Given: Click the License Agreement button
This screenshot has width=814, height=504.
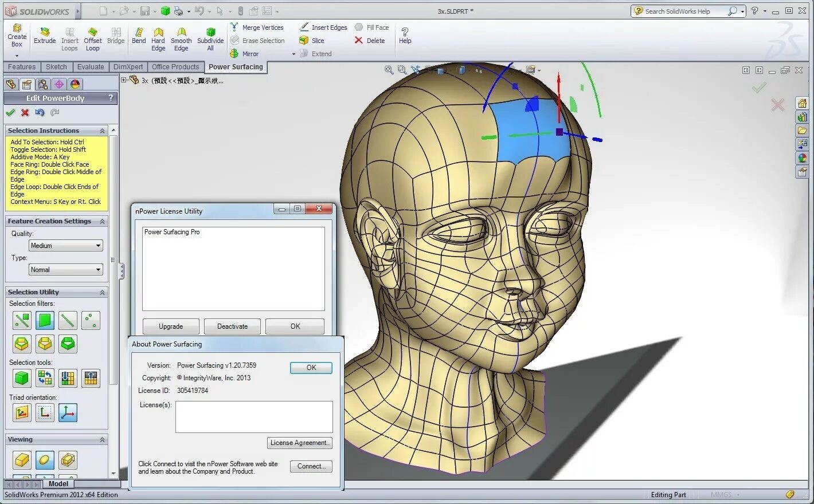Looking at the screenshot, I should pos(299,443).
